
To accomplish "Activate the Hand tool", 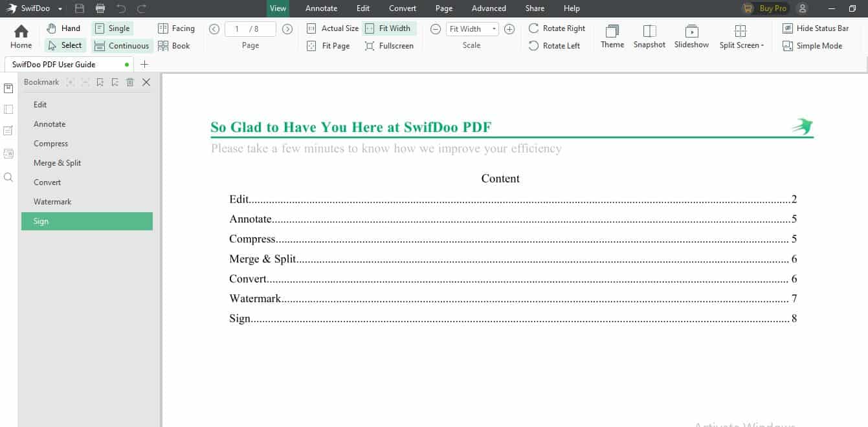I will pos(63,28).
